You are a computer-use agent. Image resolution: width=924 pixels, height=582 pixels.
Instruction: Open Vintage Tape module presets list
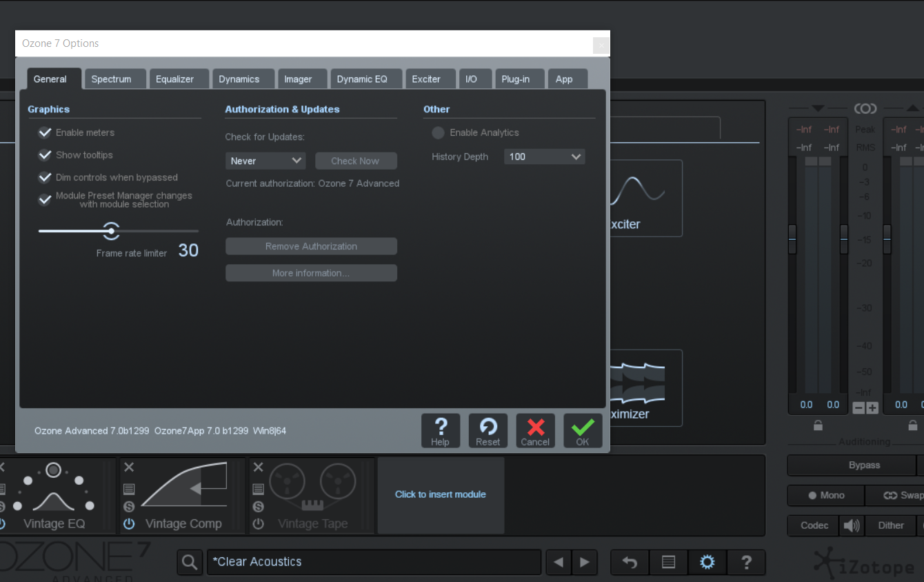[x=258, y=489]
